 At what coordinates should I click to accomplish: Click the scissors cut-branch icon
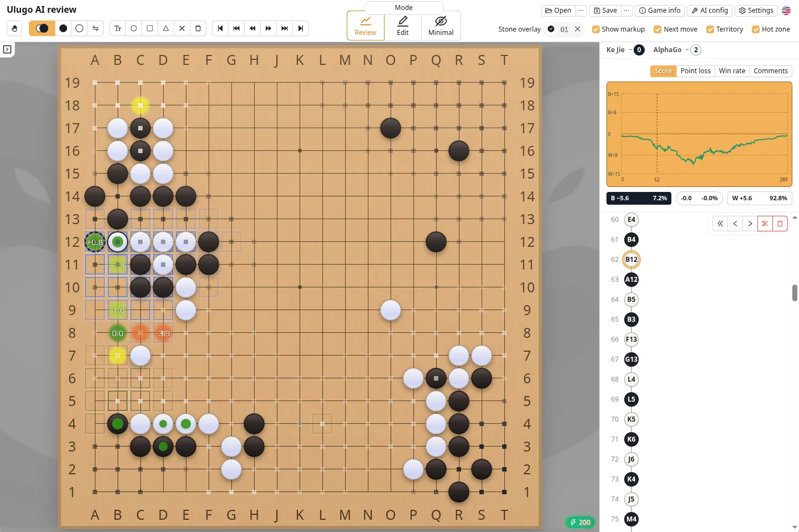point(765,224)
